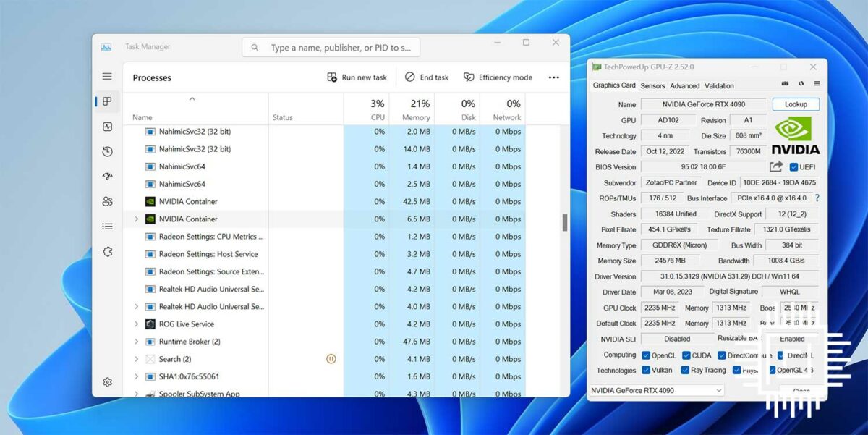Open App history from the sidebar
This screenshot has height=435, width=868.
click(x=107, y=151)
